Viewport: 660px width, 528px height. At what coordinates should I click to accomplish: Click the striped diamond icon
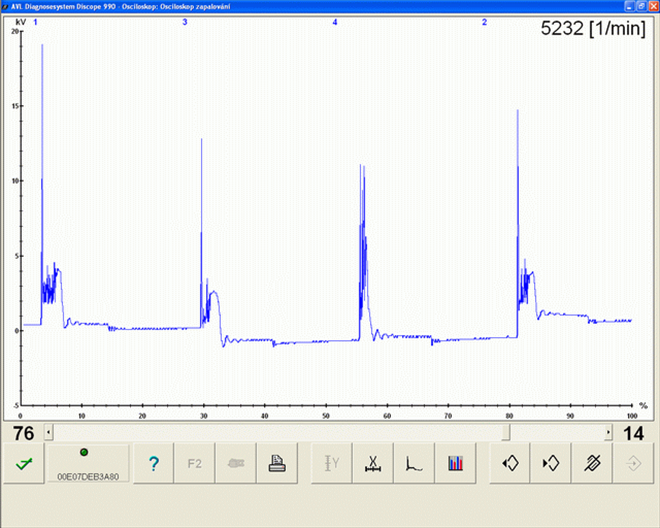click(591, 464)
